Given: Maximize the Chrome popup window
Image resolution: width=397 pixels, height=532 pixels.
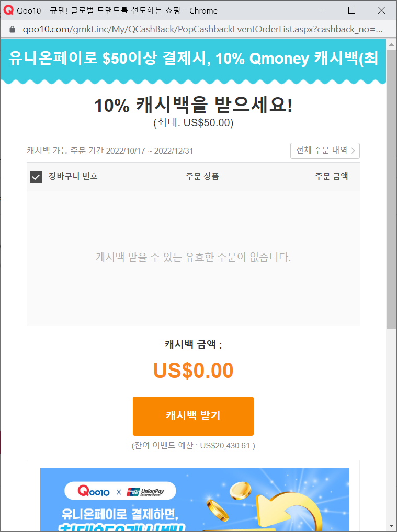Looking at the screenshot, I should click(352, 10).
